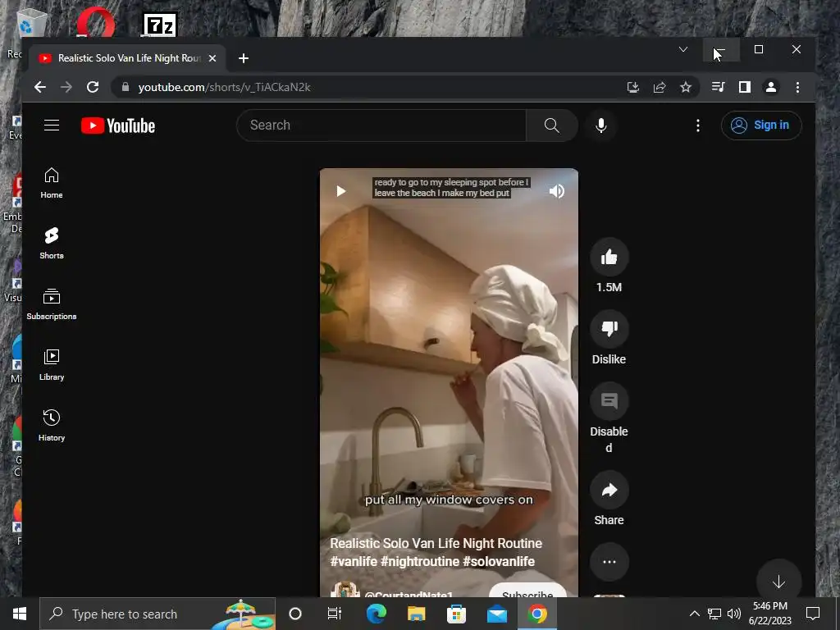
Task: Open a new Chrome tab
Action: pos(243,58)
